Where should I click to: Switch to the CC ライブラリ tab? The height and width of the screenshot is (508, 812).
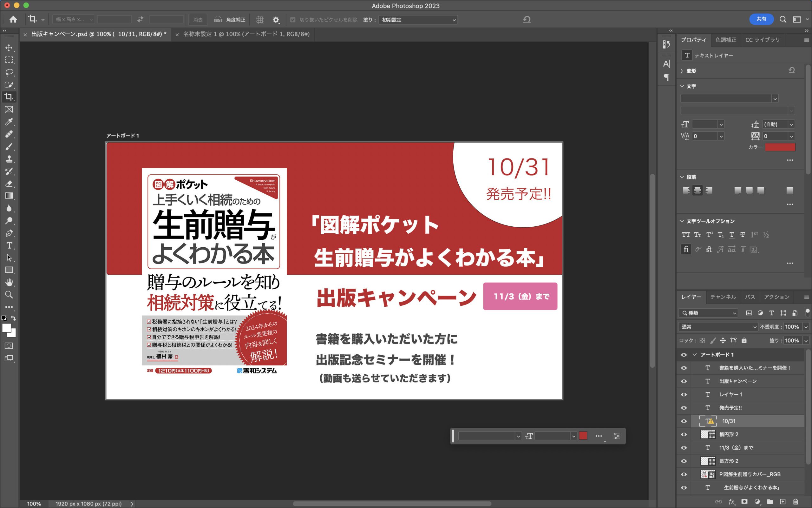click(762, 40)
